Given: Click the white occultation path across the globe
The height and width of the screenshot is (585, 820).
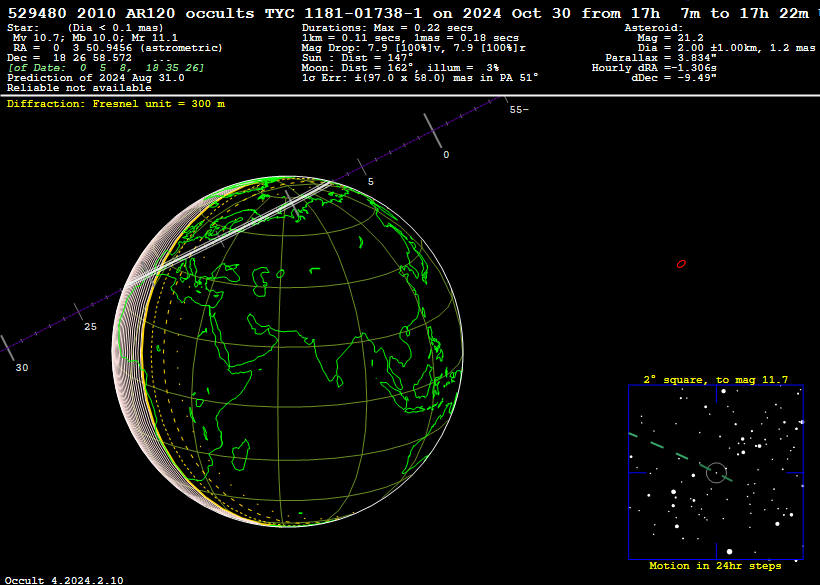Looking at the screenshot, I should pyautogui.click(x=230, y=234).
